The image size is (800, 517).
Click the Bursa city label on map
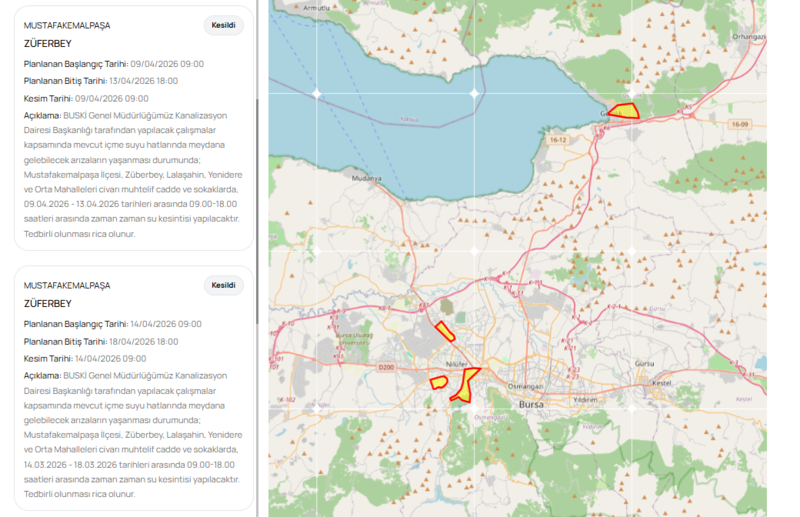[x=531, y=404]
